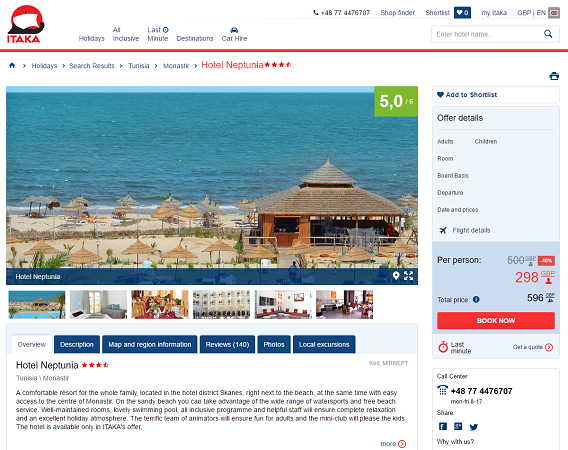Expand the overview with more link
This screenshot has height=450, width=568.
click(393, 444)
